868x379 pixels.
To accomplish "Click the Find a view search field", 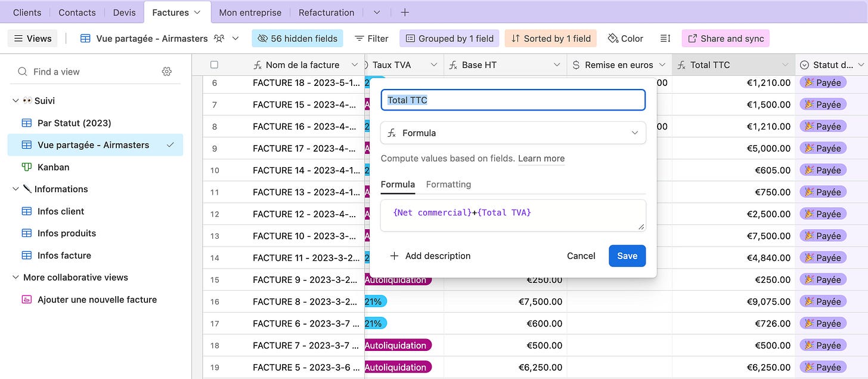I will pos(89,72).
